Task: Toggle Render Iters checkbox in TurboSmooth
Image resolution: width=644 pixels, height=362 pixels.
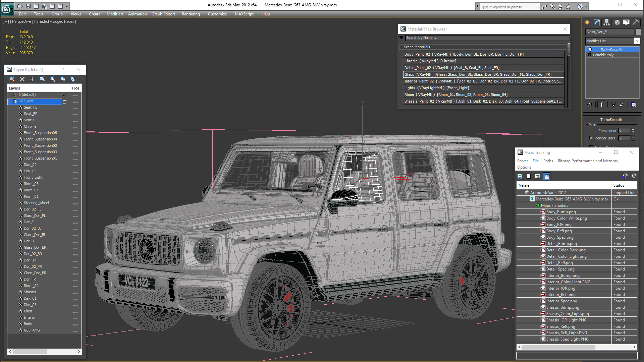Action: pyautogui.click(x=591, y=138)
